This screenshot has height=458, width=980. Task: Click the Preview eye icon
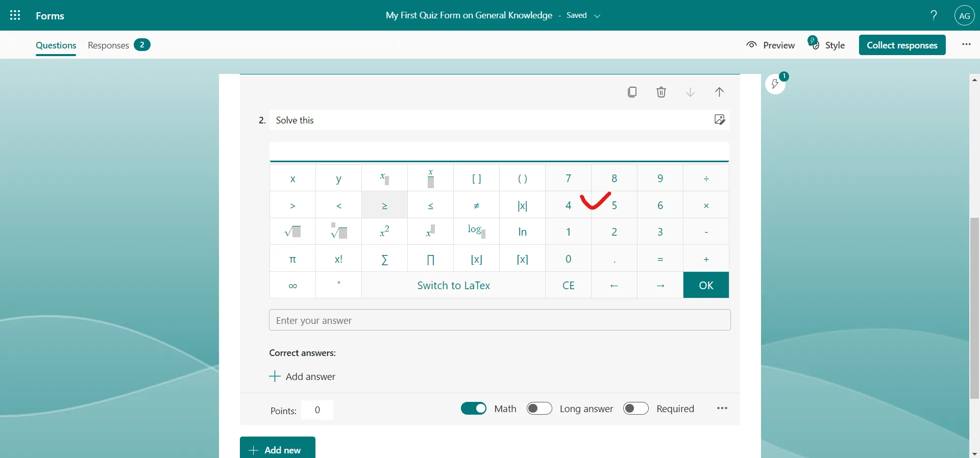pyautogui.click(x=751, y=45)
